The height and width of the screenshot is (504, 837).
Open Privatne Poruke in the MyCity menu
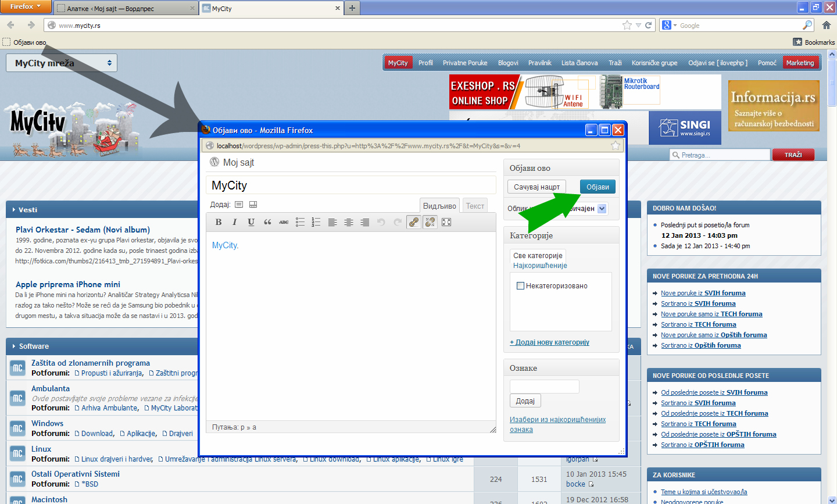pyautogui.click(x=465, y=63)
